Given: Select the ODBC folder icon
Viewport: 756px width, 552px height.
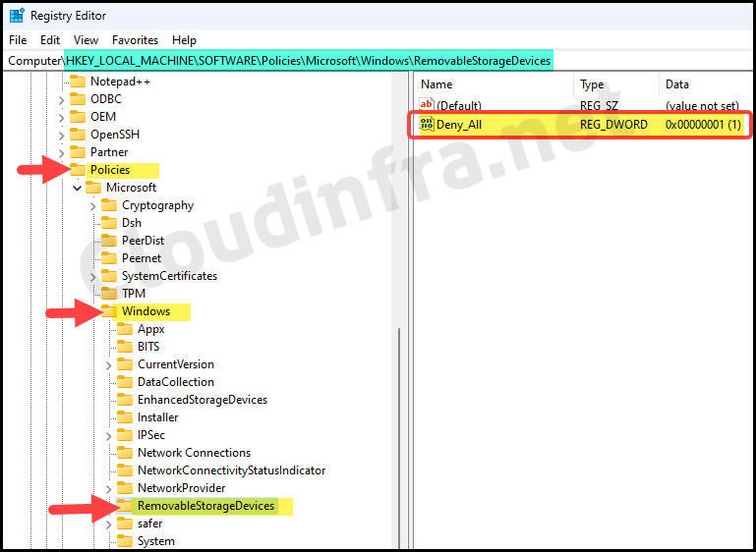Looking at the screenshot, I should tap(78, 99).
